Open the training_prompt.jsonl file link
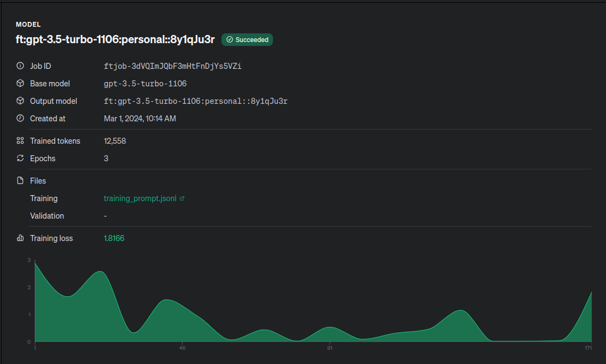This screenshot has width=606, height=364. [140, 198]
